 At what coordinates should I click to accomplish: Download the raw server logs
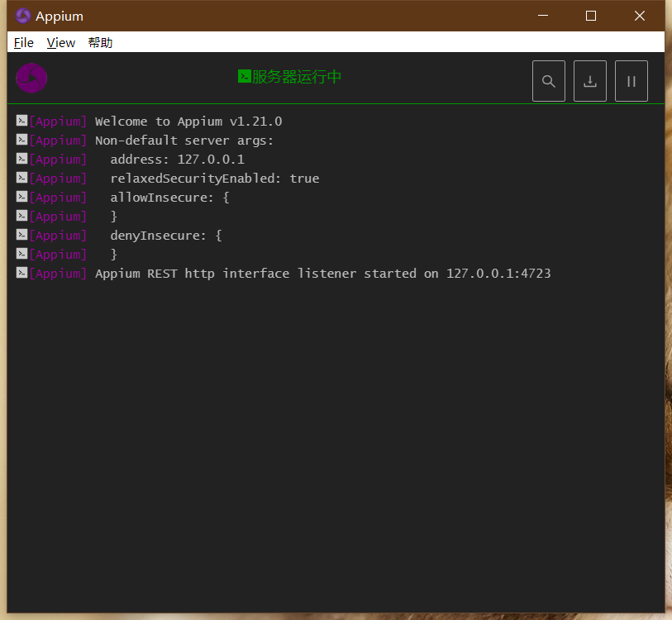(x=589, y=81)
